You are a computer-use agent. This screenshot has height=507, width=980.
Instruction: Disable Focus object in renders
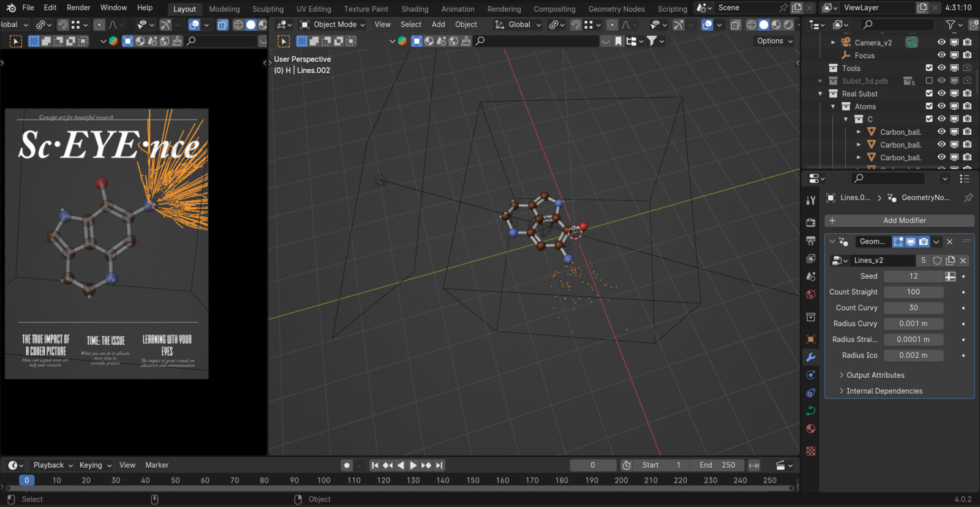coord(967,55)
